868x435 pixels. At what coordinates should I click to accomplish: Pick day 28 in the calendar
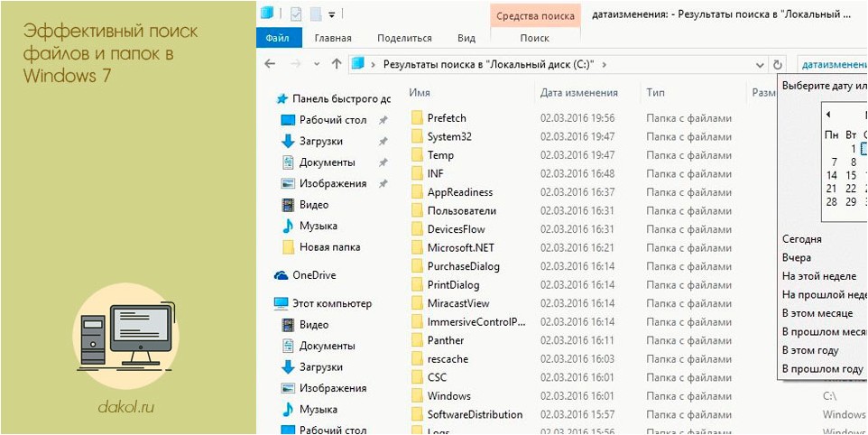(832, 202)
